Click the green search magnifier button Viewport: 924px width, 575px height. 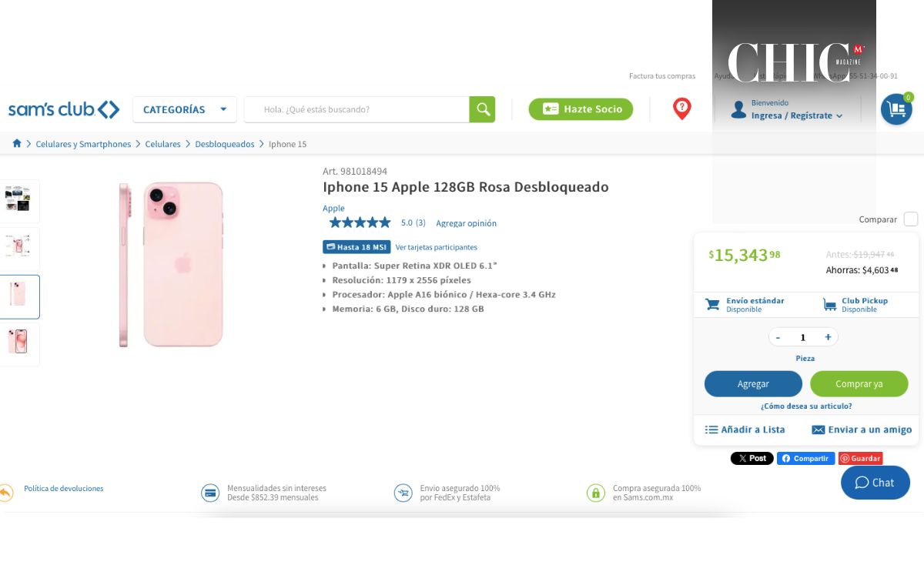(482, 109)
